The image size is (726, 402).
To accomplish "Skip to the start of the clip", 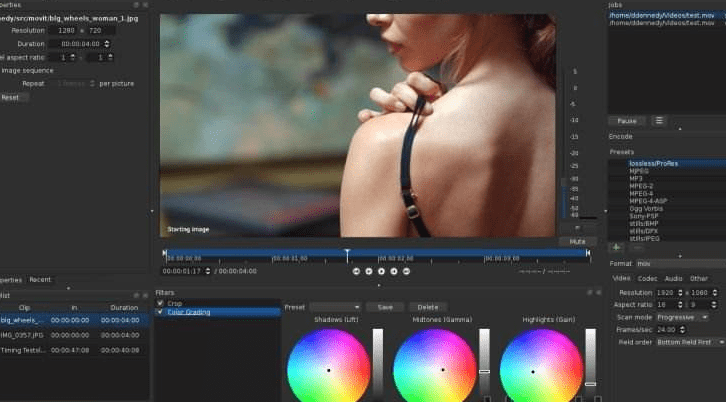I will 356,271.
